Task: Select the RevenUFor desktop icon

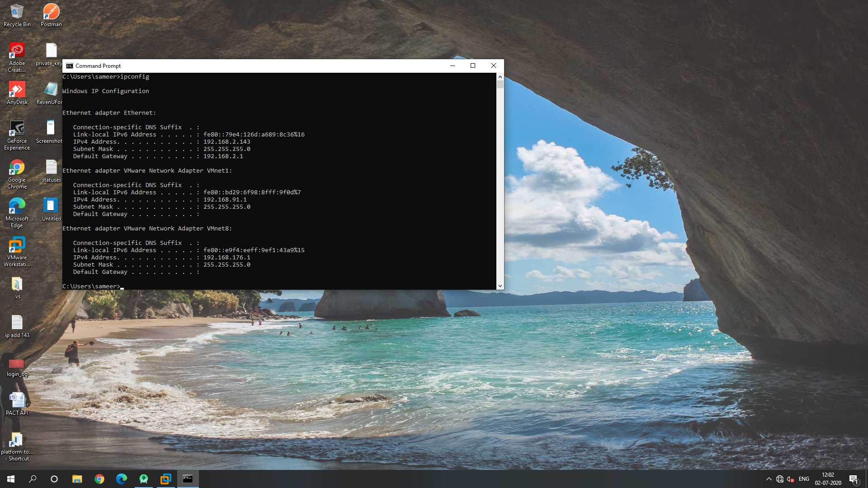Action: [49, 93]
